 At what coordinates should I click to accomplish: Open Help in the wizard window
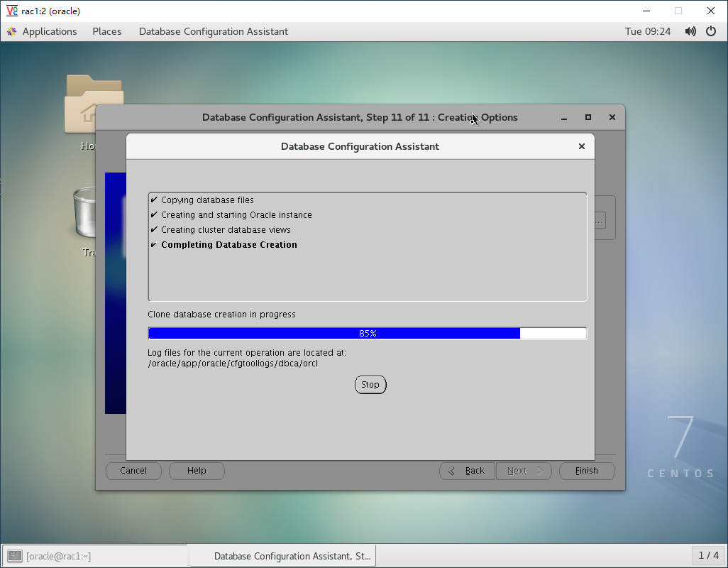click(197, 471)
